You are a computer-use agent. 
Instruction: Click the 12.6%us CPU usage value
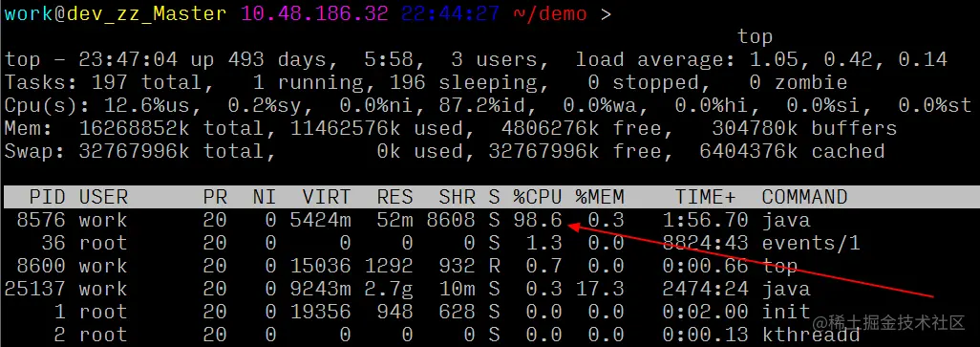pyautogui.click(x=147, y=106)
